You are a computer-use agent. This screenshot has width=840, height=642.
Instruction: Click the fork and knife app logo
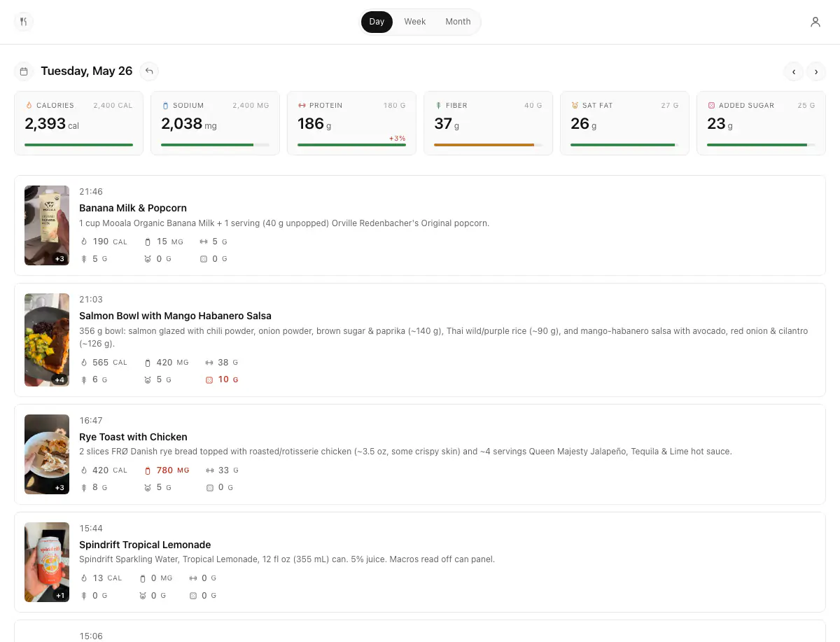[24, 22]
